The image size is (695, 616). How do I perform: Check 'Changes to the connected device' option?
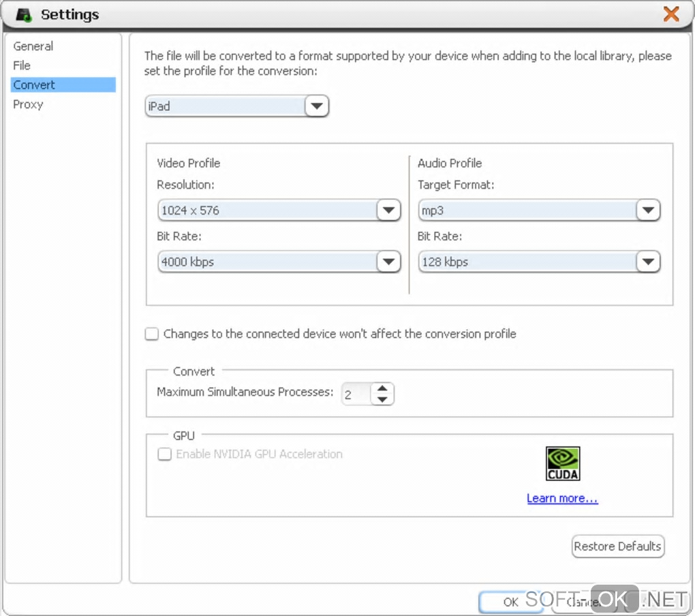[151, 334]
